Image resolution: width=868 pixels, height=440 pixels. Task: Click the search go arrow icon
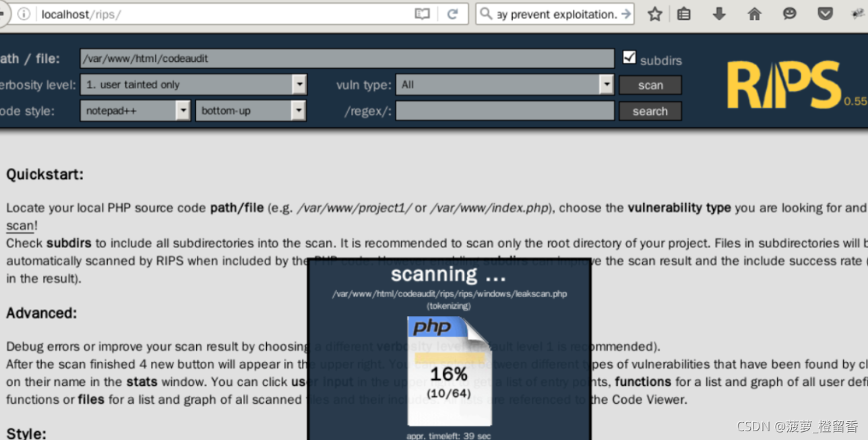coord(626,14)
